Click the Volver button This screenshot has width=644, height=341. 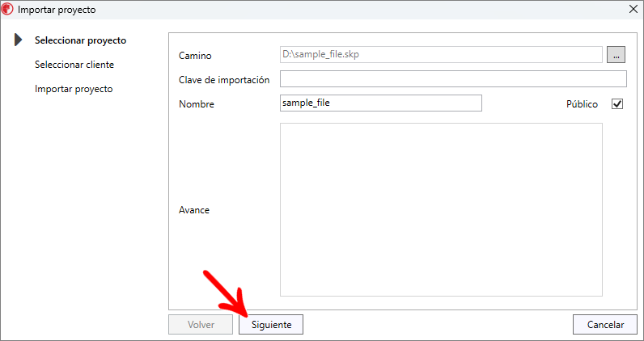coord(201,325)
